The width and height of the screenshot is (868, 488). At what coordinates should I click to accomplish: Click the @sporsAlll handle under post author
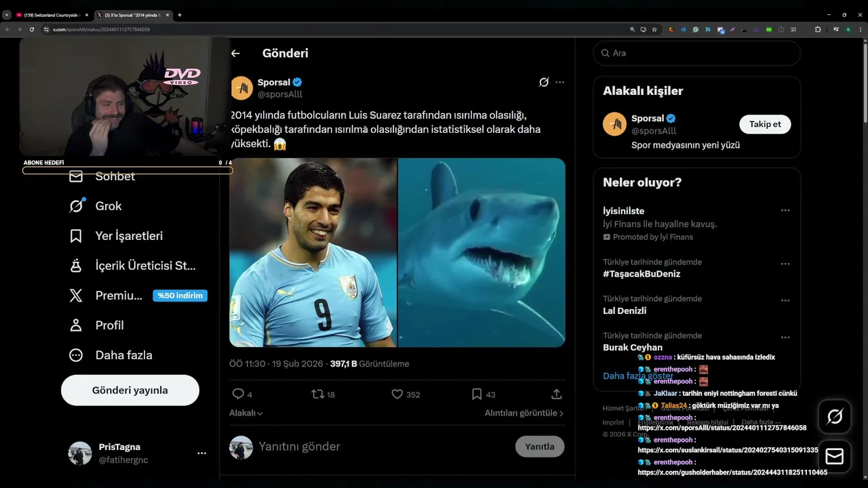280,94
